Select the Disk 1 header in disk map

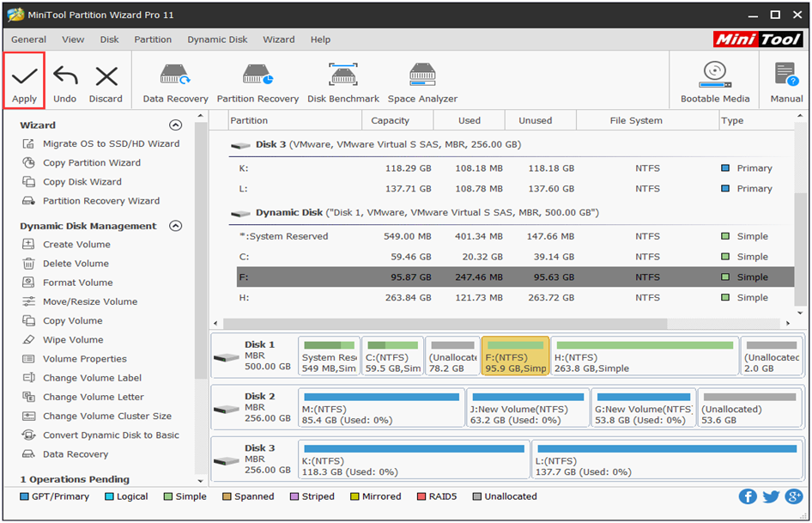254,356
